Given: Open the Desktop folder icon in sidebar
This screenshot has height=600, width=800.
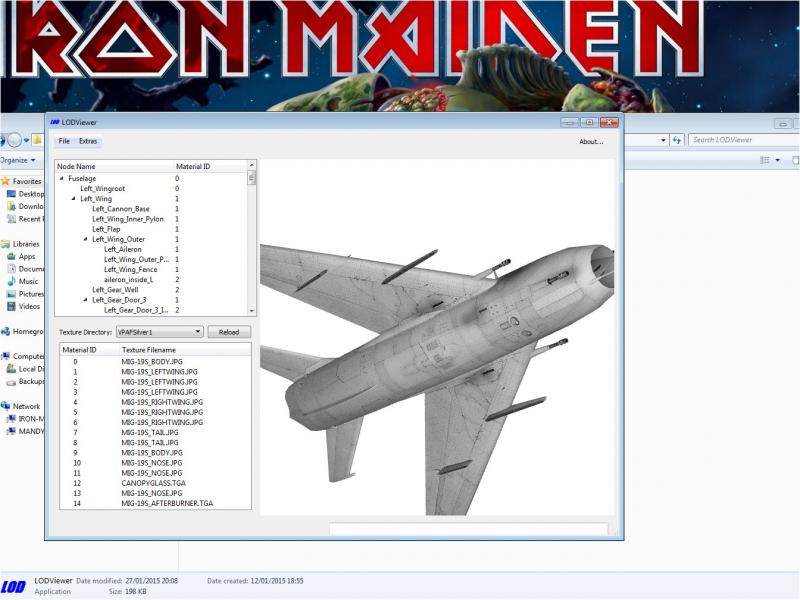Looking at the screenshot, I should (x=11, y=194).
